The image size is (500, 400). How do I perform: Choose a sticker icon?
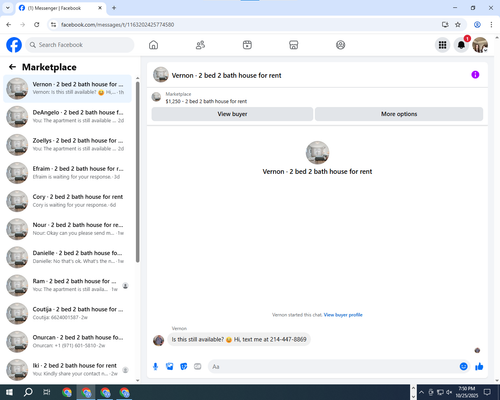pos(184,367)
